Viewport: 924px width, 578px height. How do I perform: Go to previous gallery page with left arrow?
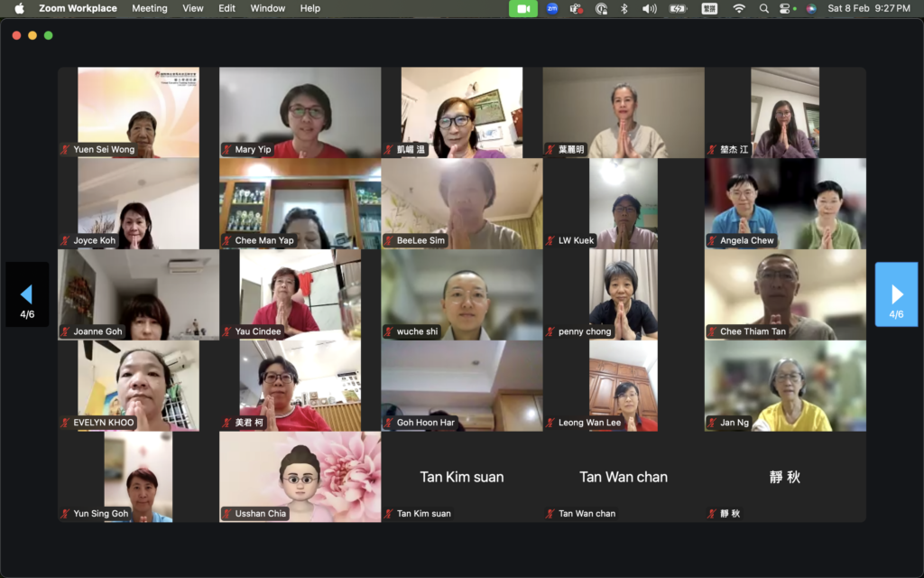pyautogui.click(x=27, y=294)
